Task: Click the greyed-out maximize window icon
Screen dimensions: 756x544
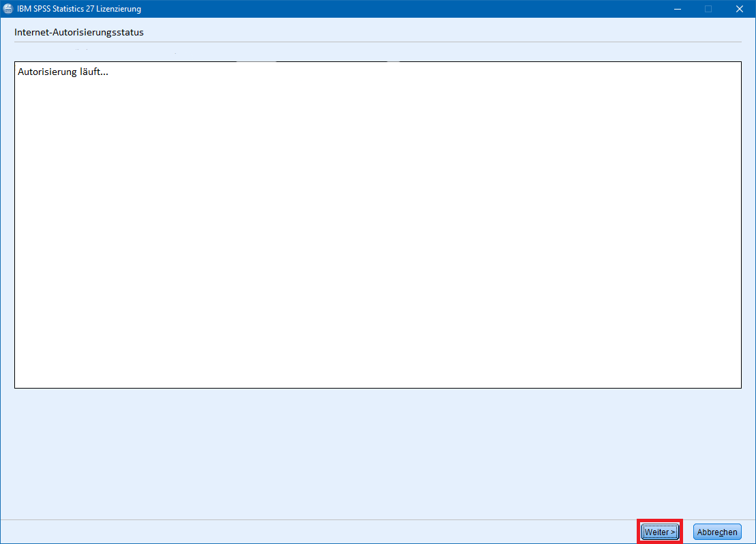Action: [x=708, y=9]
